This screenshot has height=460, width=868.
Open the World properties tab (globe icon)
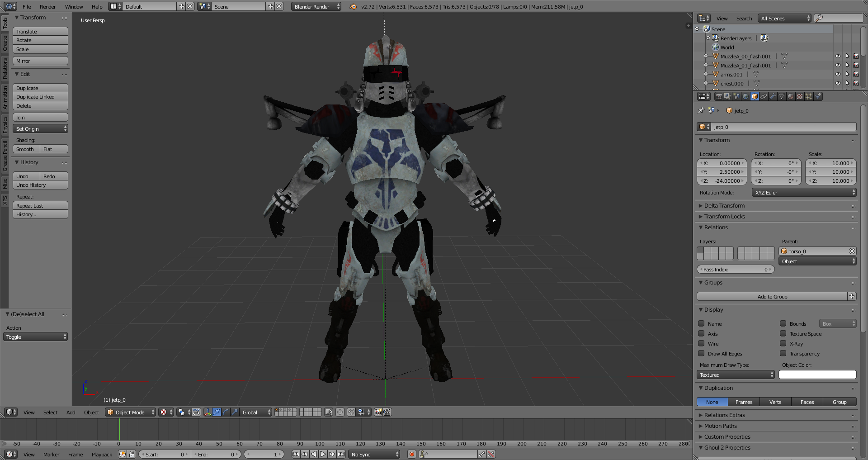[745, 96]
